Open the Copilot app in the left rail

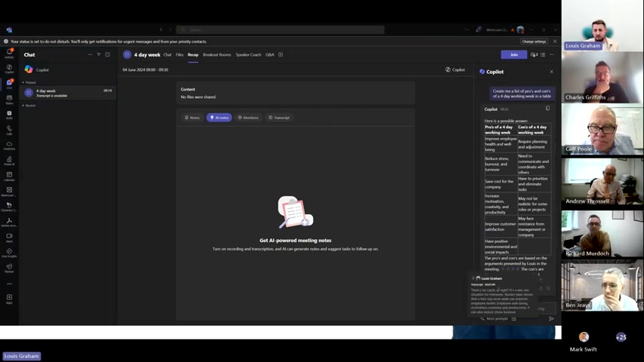[x=9, y=69]
